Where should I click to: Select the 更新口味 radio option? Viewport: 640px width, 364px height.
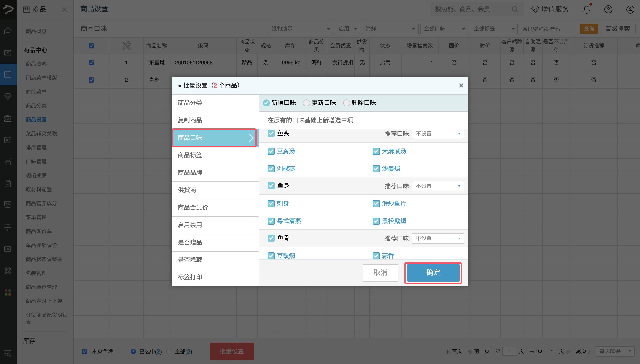click(306, 103)
